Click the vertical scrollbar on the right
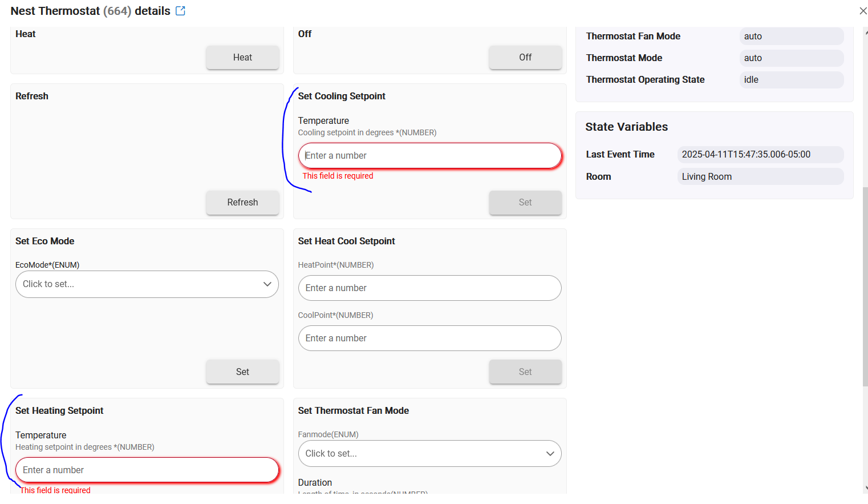This screenshot has width=868, height=504. tap(865, 287)
